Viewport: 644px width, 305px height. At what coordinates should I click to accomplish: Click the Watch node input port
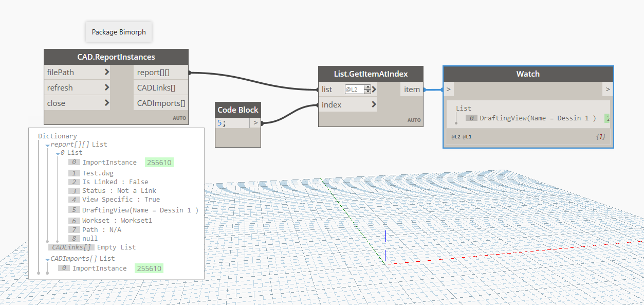tap(449, 89)
